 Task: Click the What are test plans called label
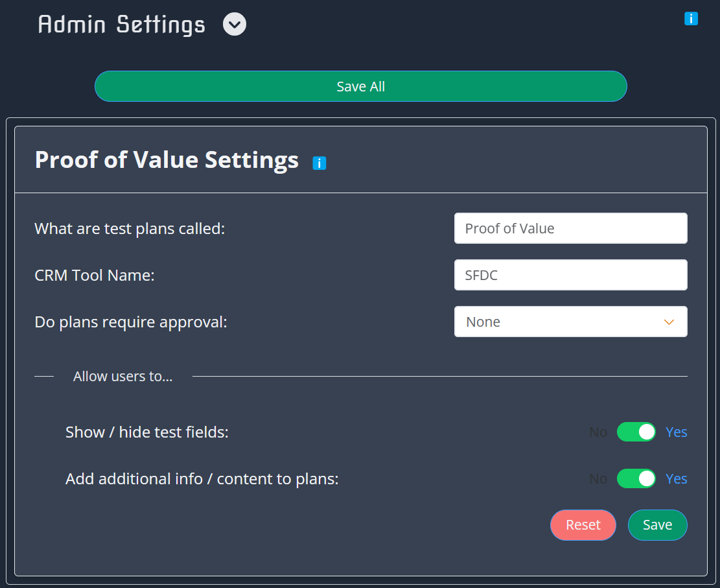[130, 228]
